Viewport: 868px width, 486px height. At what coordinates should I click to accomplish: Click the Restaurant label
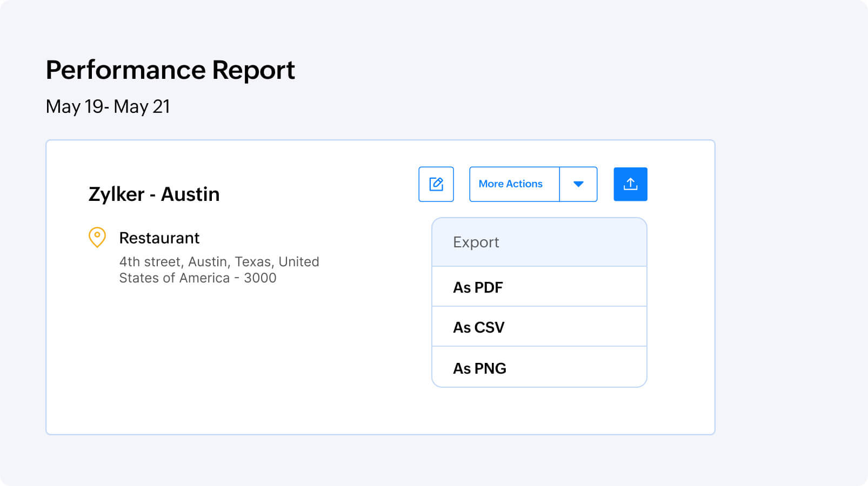[159, 238]
